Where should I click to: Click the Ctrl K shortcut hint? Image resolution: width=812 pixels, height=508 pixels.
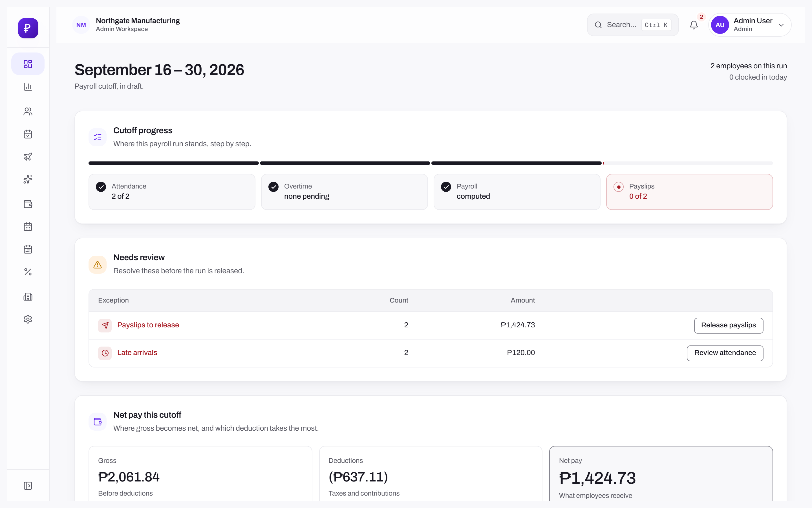(x=656, y=25)
